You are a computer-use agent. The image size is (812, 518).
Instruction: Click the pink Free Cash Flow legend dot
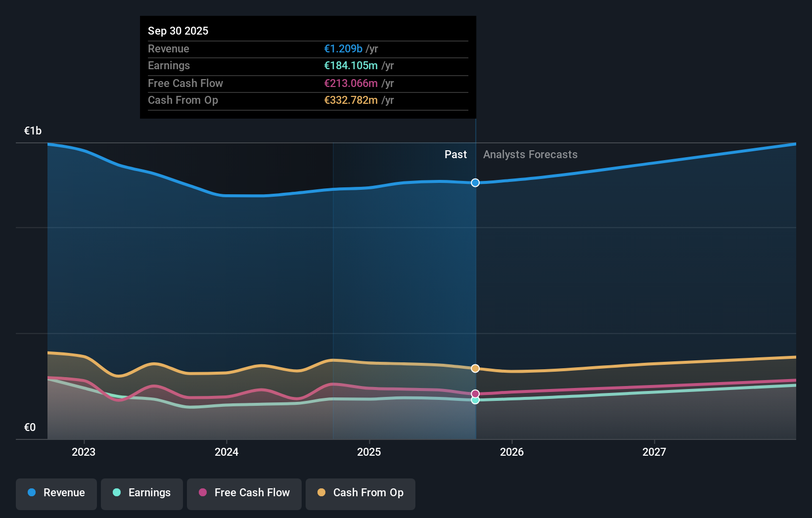(x=203, y=493)
